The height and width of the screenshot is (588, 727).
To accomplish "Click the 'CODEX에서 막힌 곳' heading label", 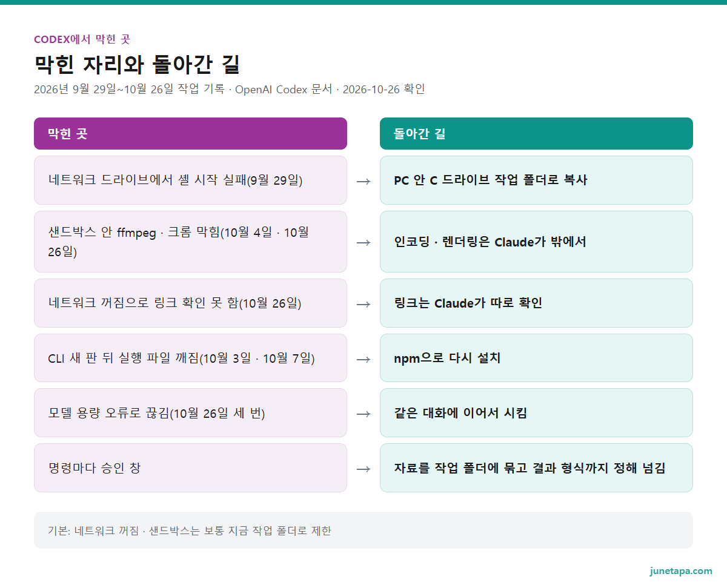I will point(82,39).
